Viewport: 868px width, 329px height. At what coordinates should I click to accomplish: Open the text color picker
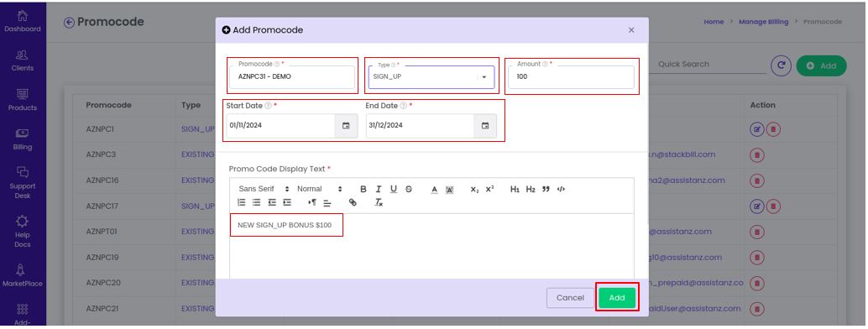point(435,190)
